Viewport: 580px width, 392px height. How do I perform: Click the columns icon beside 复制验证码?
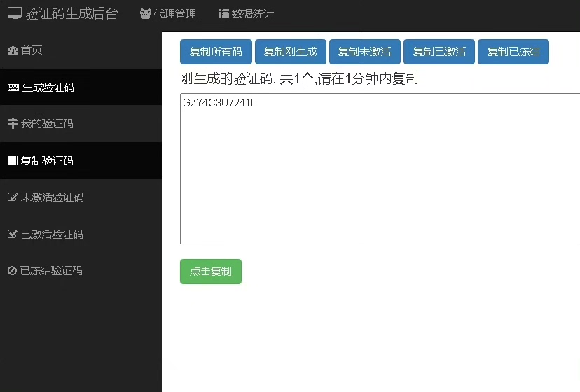[13, 160]
